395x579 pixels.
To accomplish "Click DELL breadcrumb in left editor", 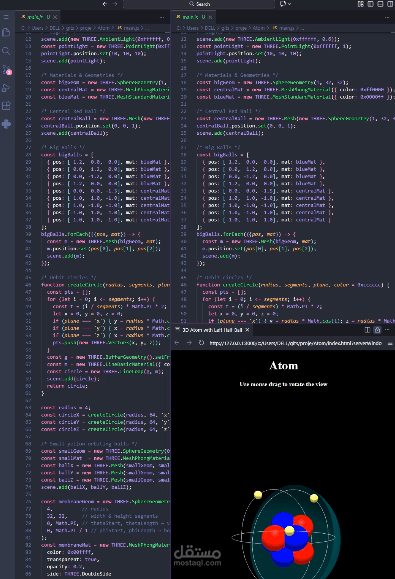I will coord(55,28).
